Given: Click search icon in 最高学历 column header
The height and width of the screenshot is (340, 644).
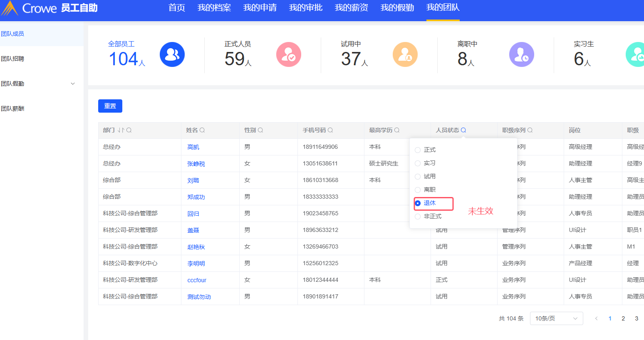Looking at the screenshot, I should pyautogui.click(x=397, y=130).
